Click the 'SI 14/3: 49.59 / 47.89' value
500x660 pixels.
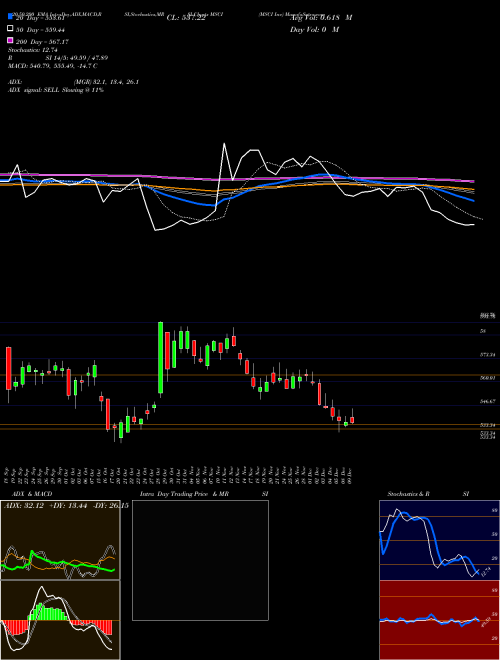pyautogui.click(x=77, y=58)
